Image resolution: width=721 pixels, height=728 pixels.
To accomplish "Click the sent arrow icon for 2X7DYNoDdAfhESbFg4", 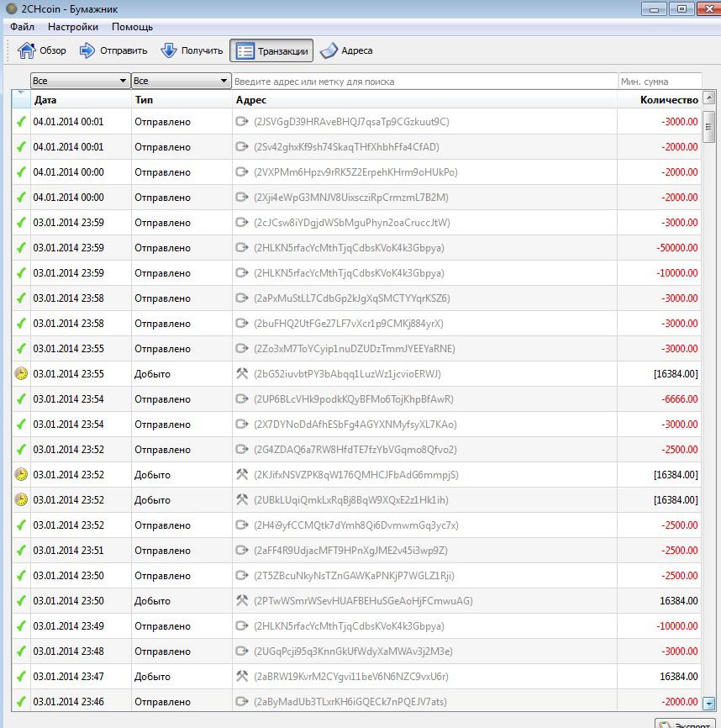I will (x=242, y=424).
